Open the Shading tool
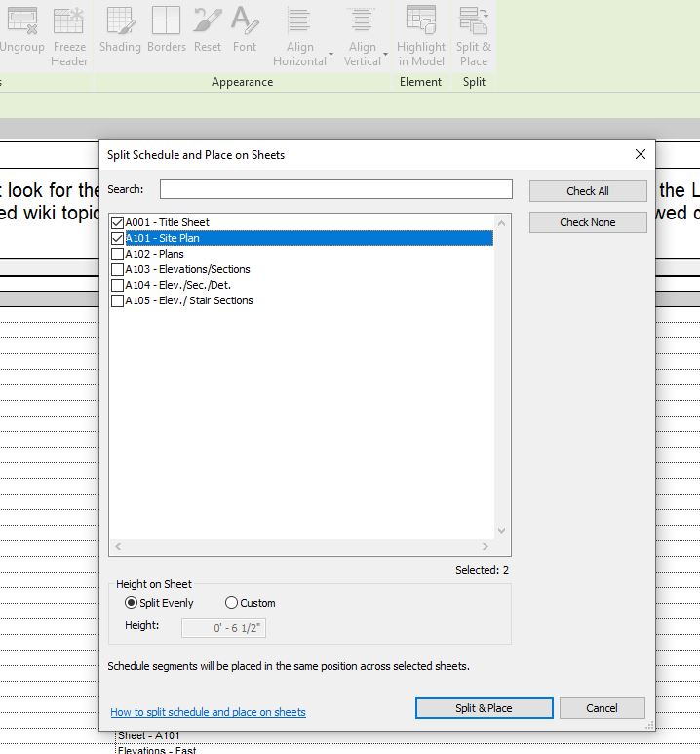The width and height of the screenshot is (700, 754). pos(120,21)
